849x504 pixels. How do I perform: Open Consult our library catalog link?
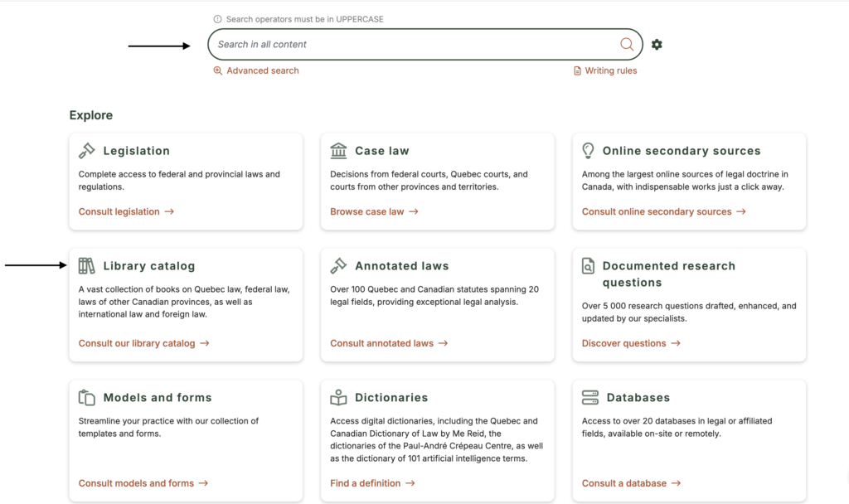tap(137, 343)
